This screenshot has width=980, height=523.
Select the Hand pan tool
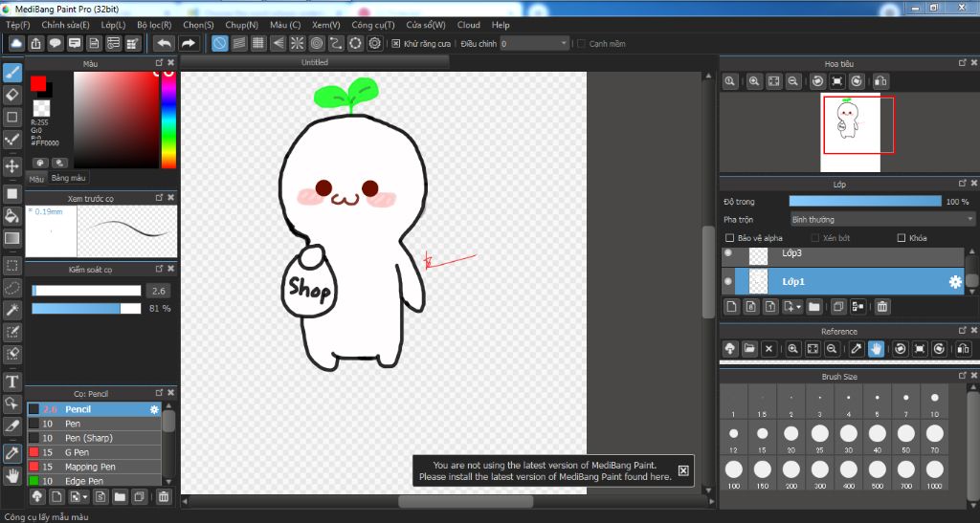(11, 475)
